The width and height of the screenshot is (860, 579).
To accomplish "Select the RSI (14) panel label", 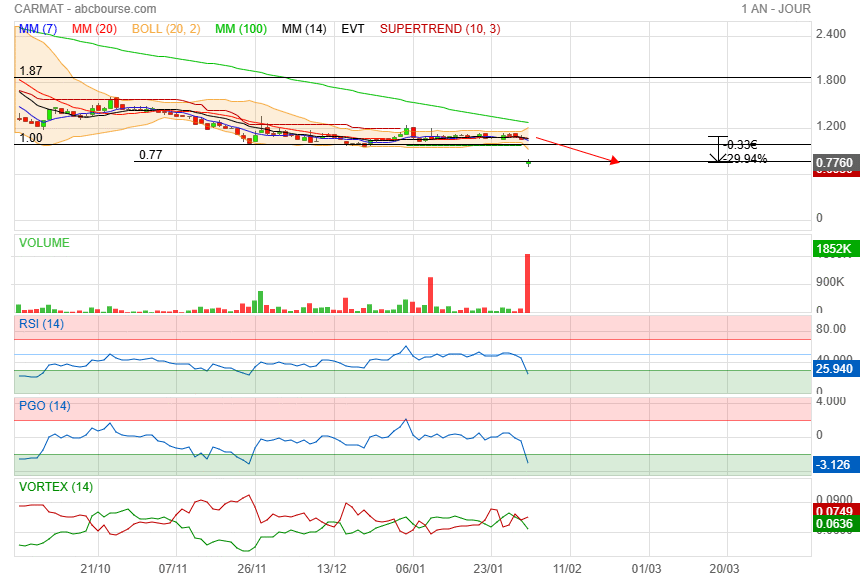I will coord(42,324).
